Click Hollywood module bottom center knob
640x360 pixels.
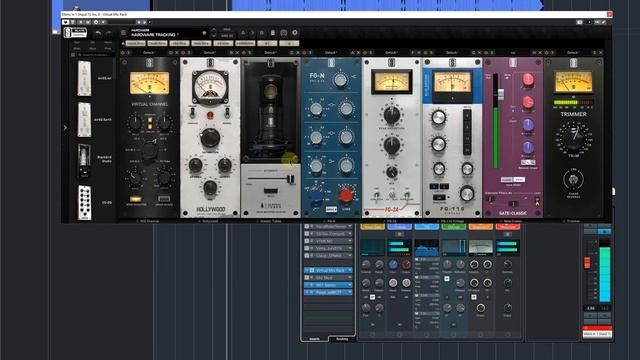(x=210, y=188)
